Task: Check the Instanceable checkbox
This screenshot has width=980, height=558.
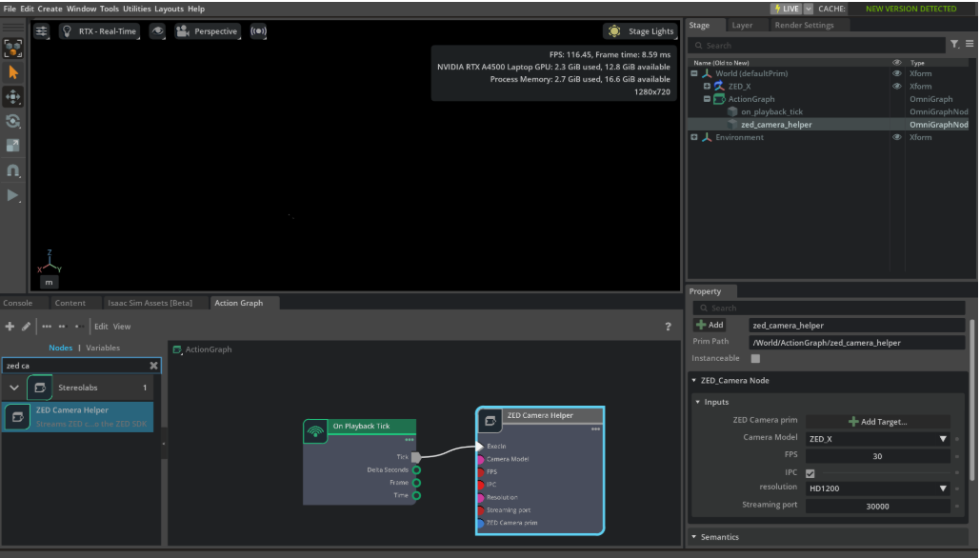Action: pyautogui.click(x=755, y=359)
